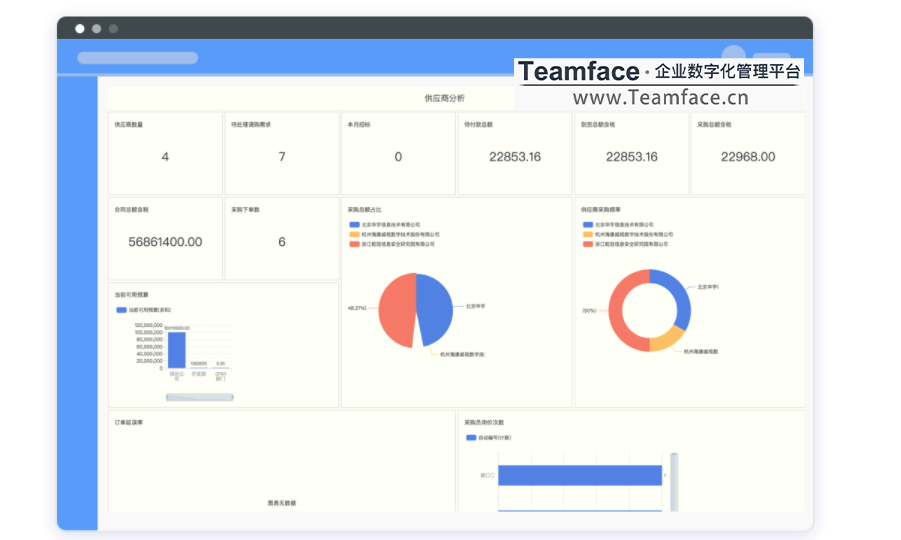901x540 pixels.
Task: Select the blue slice of the pie chart
Action: [x=436, y=309]
